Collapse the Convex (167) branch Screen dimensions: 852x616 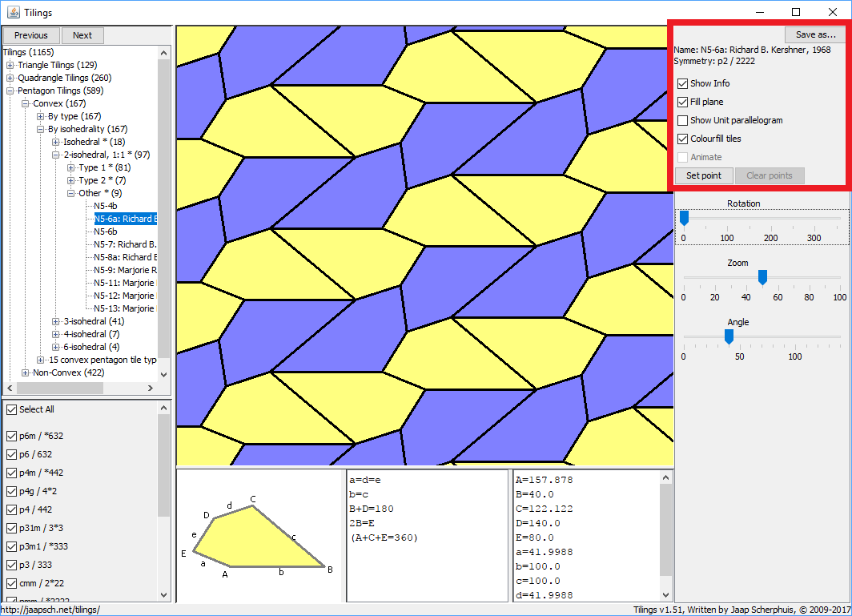pyautogui.click(x=25, y=104)
